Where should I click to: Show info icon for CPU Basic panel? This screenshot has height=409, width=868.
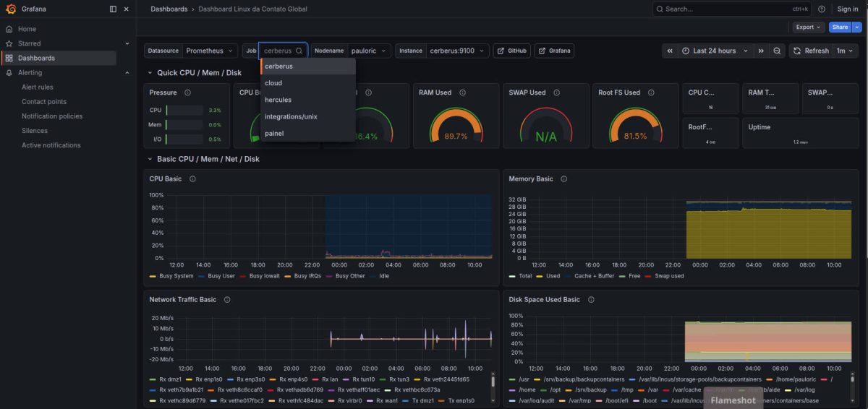click(x=192, y=178)
